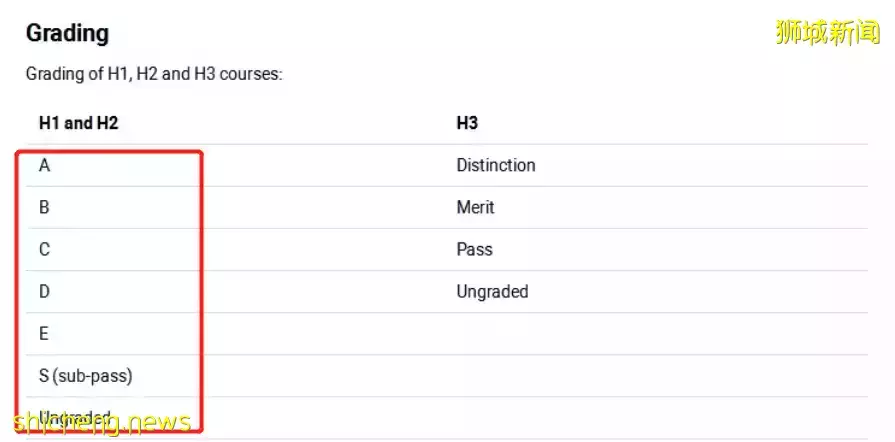Select Ungraded in the H3 column
The width and height of the screenshot is (895, 442).
click(492, 292)
